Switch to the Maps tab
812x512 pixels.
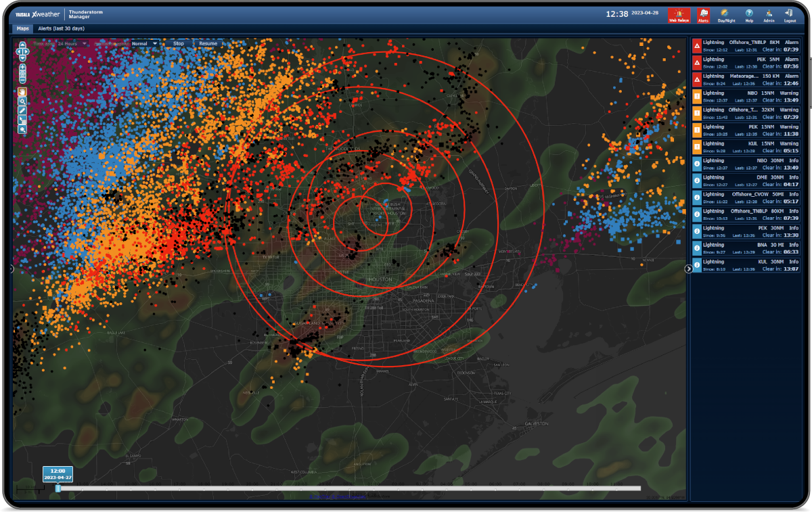pos(23,29)
